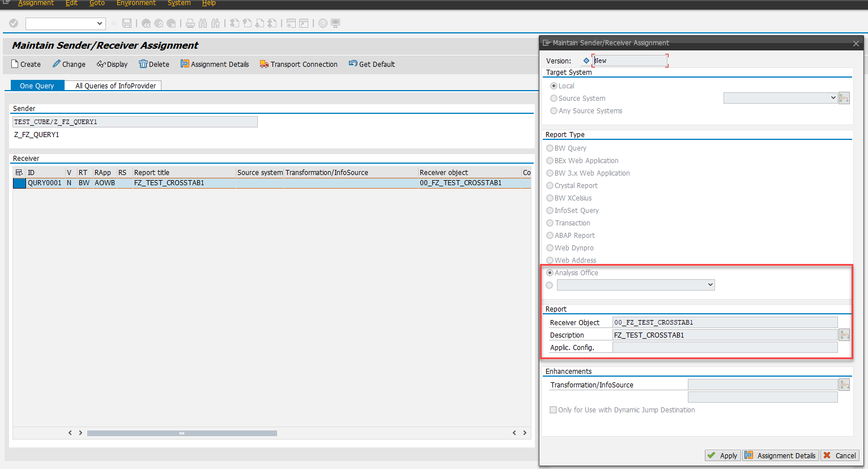The height and width of the screenshot is (469, 868).
Task: Open the Help menu
Action: tap(209, 3)
